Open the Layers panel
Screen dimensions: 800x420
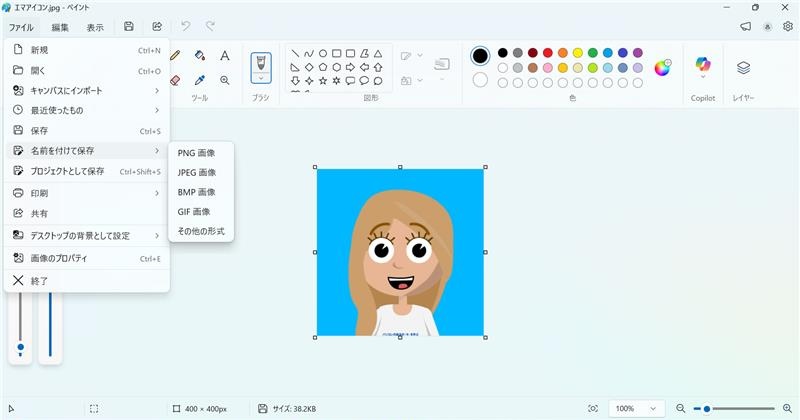(743, 68)
